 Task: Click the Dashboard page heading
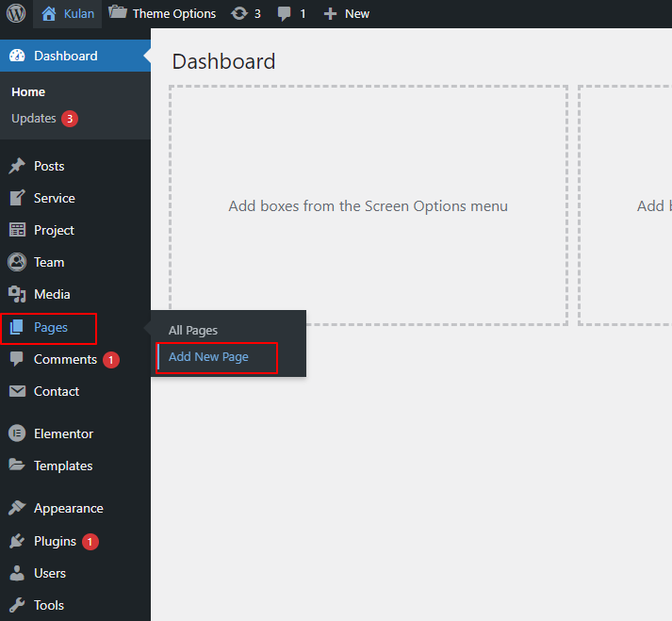point(223,61)
